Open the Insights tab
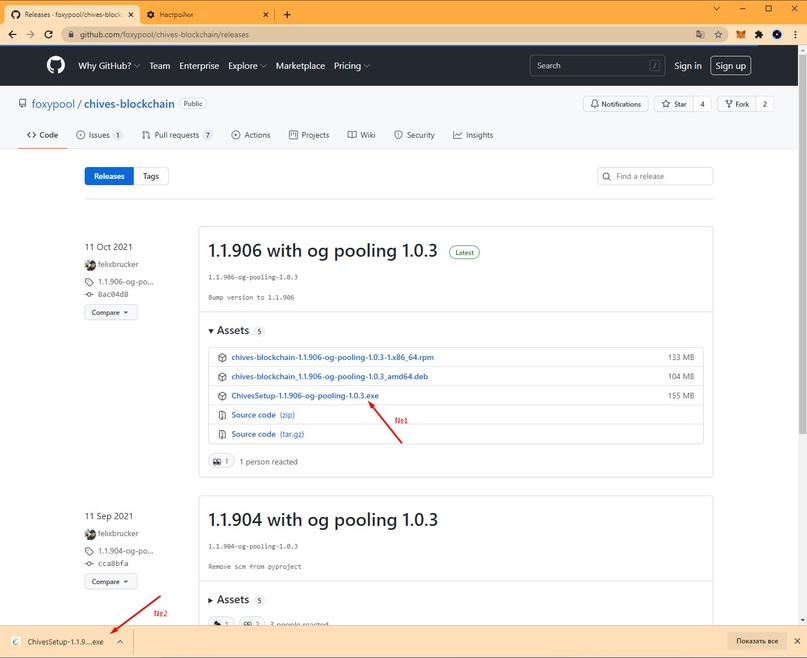The width and height of the screenshot is (807, 658). (x=473, y=135)
